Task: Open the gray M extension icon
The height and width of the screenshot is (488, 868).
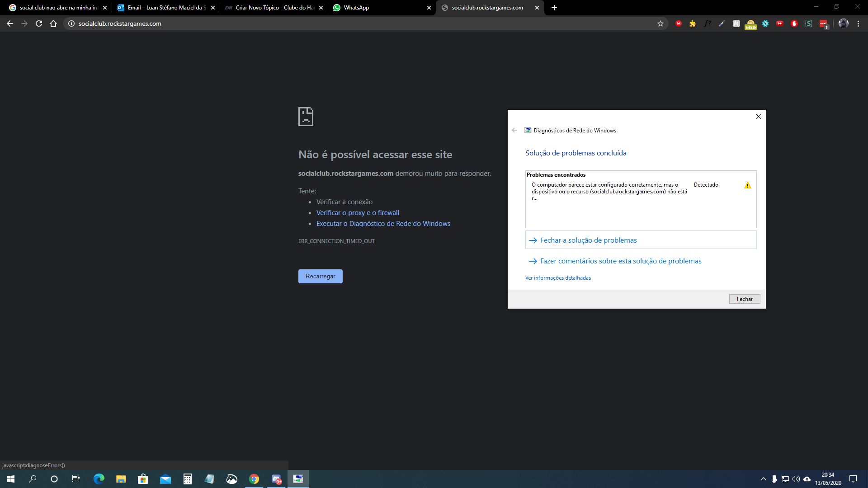Action: tap(736, 23)
